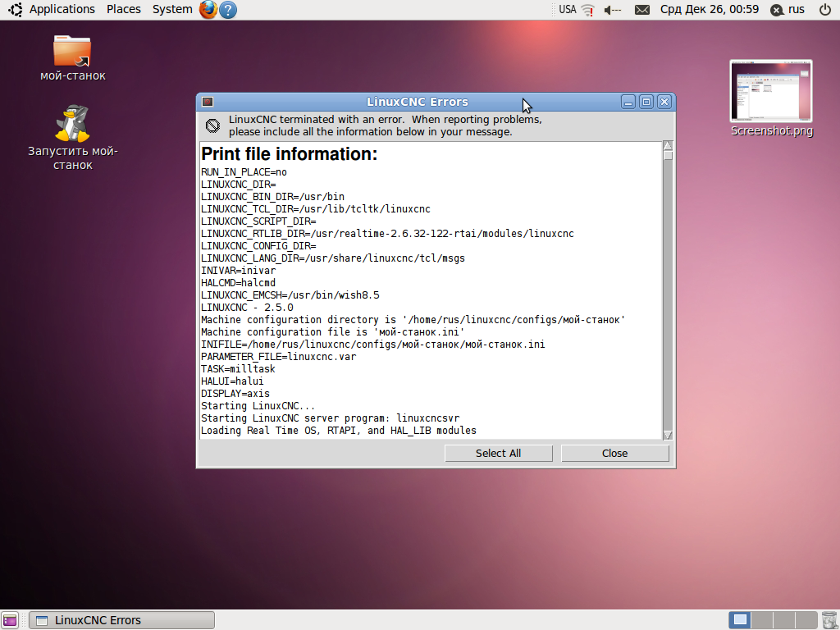
Task: Click the scrollbar up arrow in error log
Action: click(x=668, y=146)
